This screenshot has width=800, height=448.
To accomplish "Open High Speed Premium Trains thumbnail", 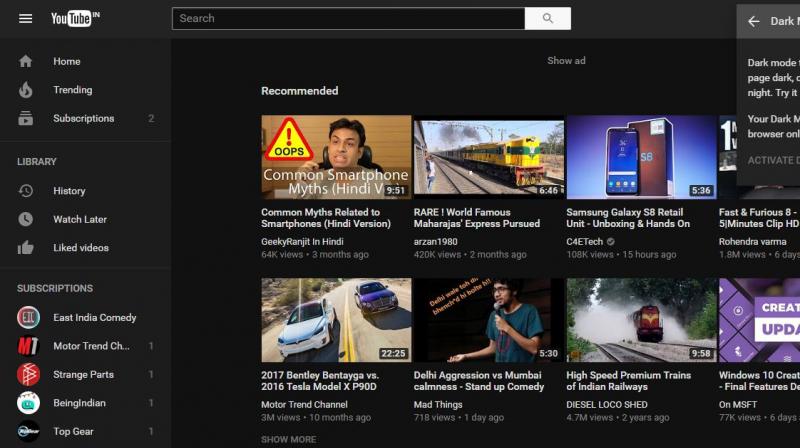I will click(641, 320).
